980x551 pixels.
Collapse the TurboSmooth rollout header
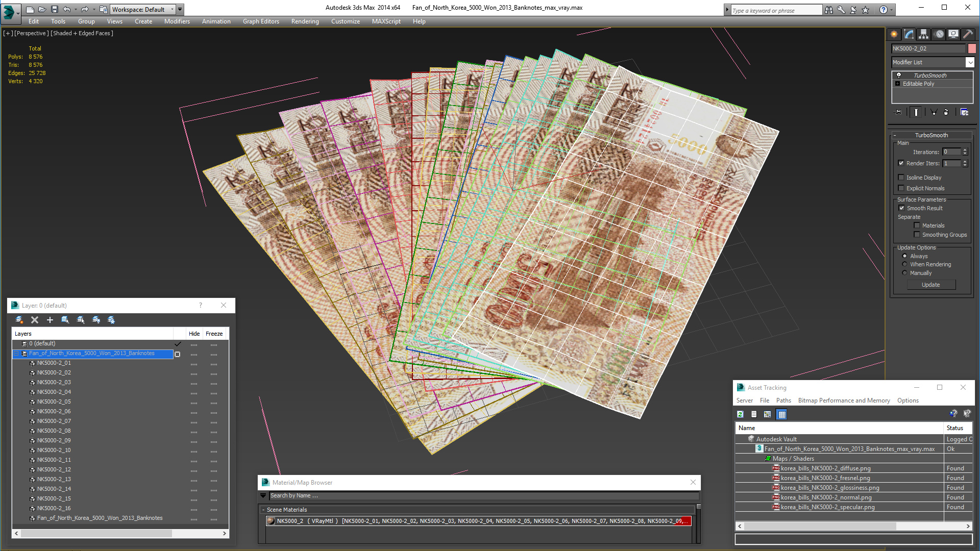932,135
